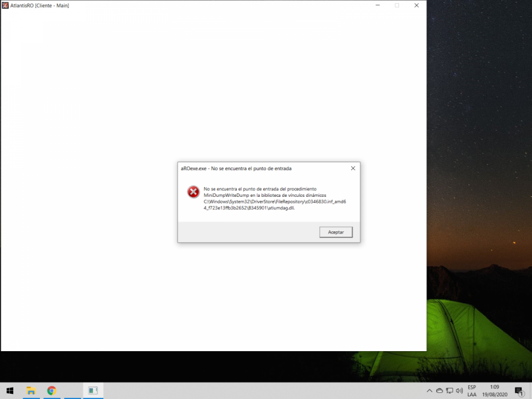Open the OneDrive cloud icon in the tray
This screenshot has height=399, width=532.
click(x=440, y=390)
